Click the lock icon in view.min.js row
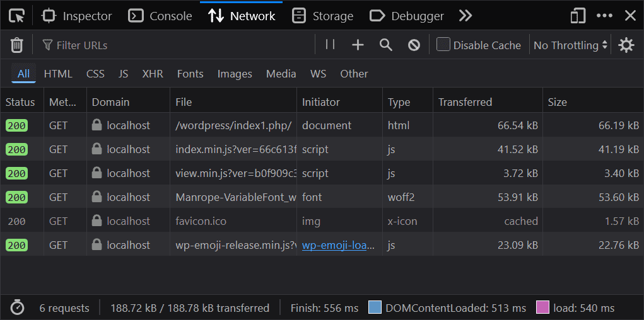This screenshot has height=320, width=644. (97, 173)
